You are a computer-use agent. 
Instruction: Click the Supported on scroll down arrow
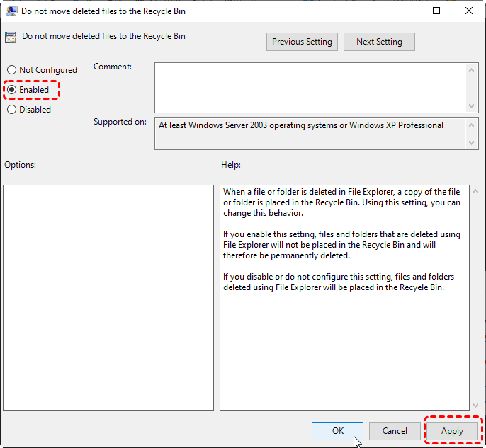click(473, 143)
